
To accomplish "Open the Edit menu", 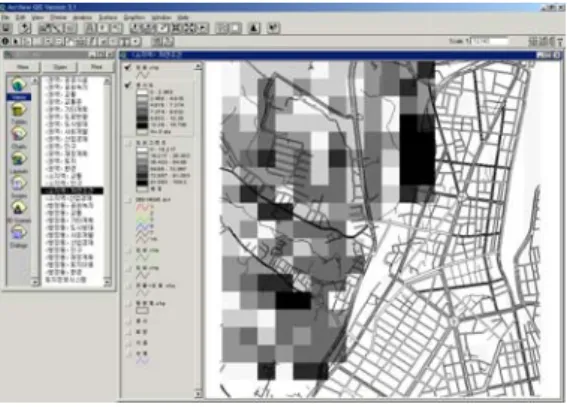I will coord(21,17).
